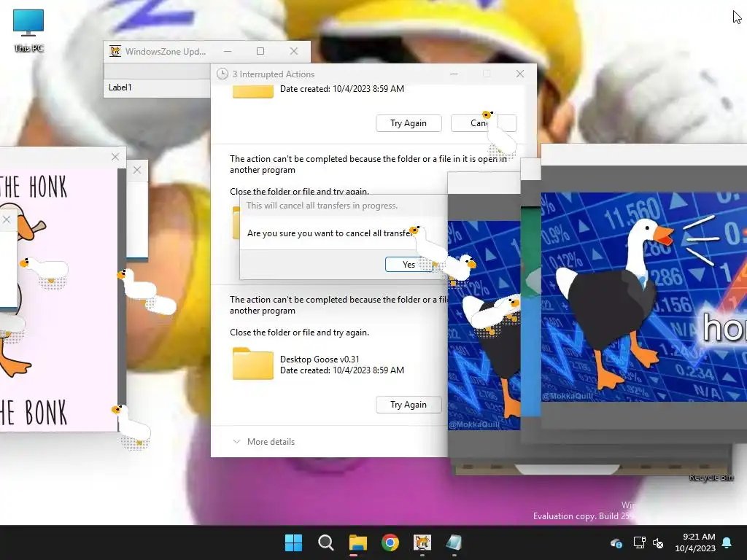The height and width of the screenshot is (560, 747).
Task: Open the notepad-style app next to fox icon
Action: pos(454,542)
